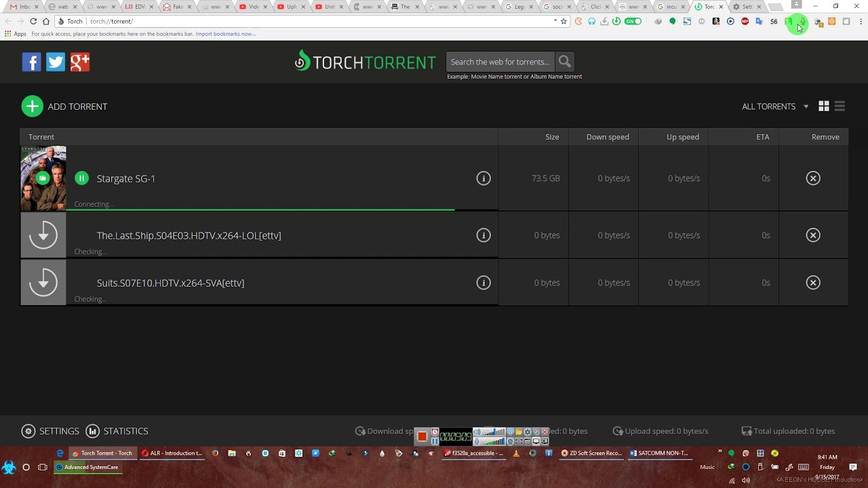Open Task View on the taskbar
868x488 pixels.
43,467
